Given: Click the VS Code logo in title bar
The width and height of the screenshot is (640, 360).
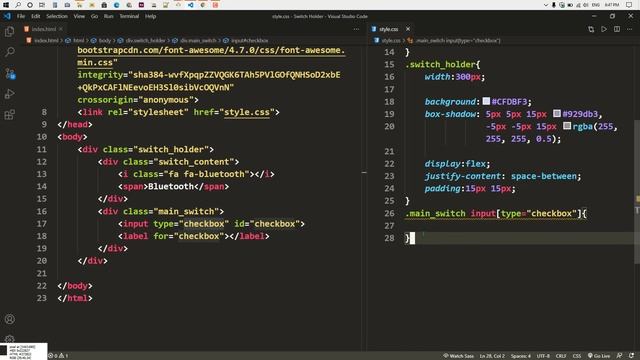Looking at the screenshot, I should (7, 16).
